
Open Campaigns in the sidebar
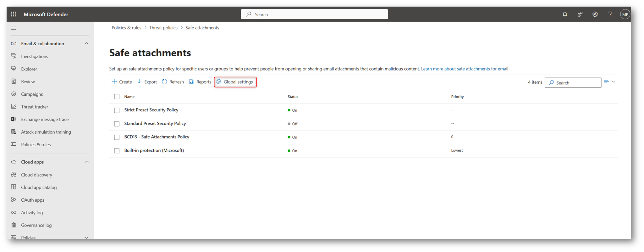[32, 94]
